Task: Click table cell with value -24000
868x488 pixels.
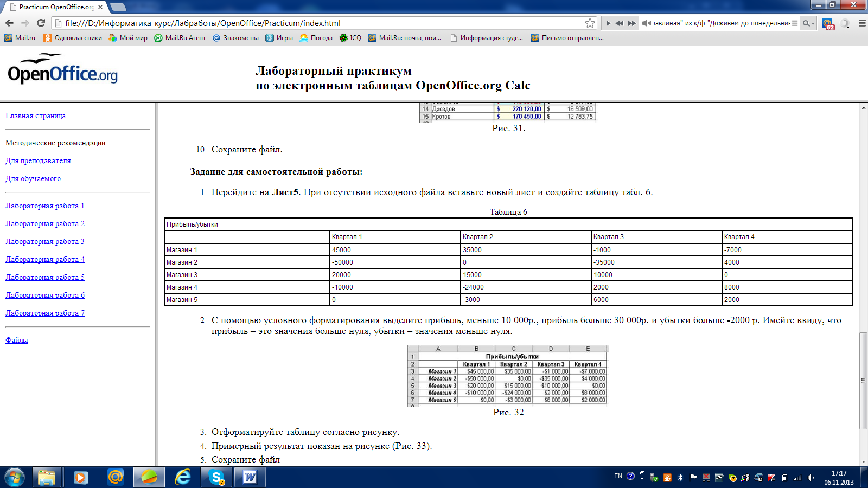Action: (x=526, y=287)
